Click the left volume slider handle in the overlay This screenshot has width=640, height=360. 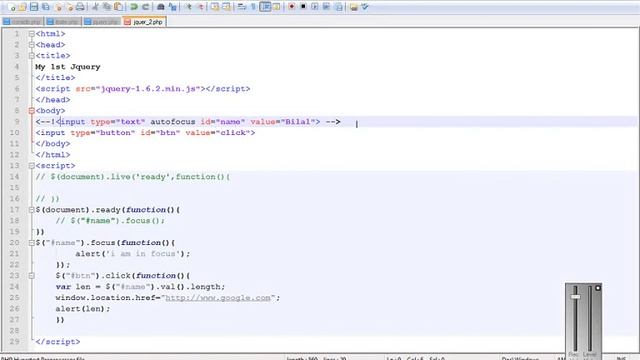[x=576, y=297]
